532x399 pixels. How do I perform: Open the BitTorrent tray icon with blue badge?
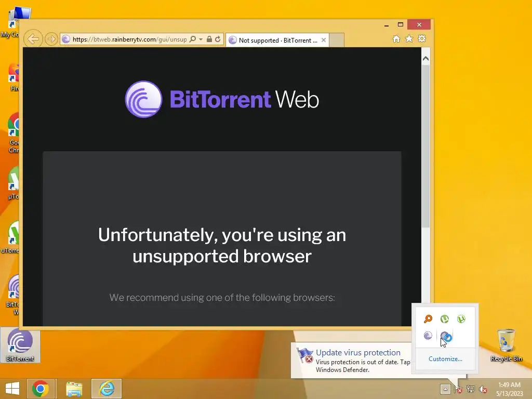coord(446,337)
